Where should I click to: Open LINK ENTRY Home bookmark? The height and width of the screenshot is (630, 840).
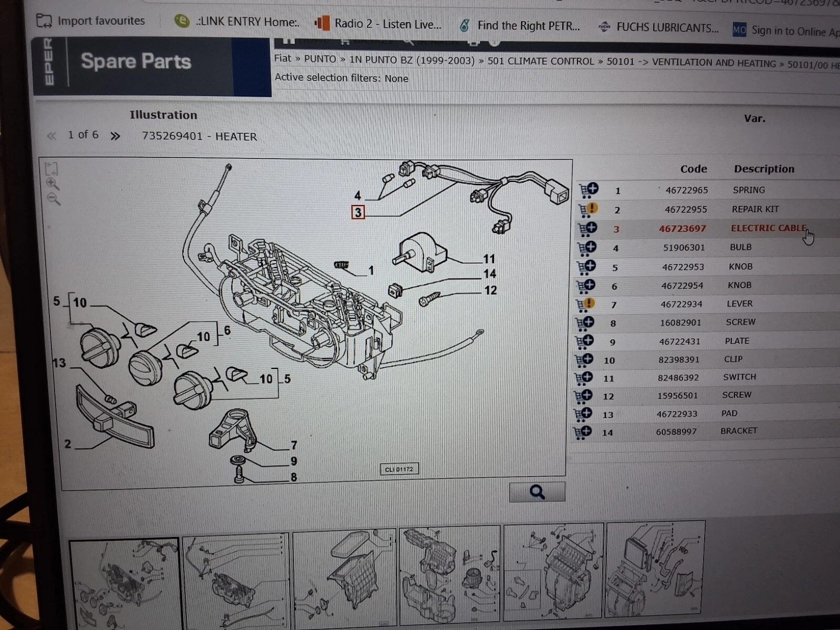click(237, 22)
